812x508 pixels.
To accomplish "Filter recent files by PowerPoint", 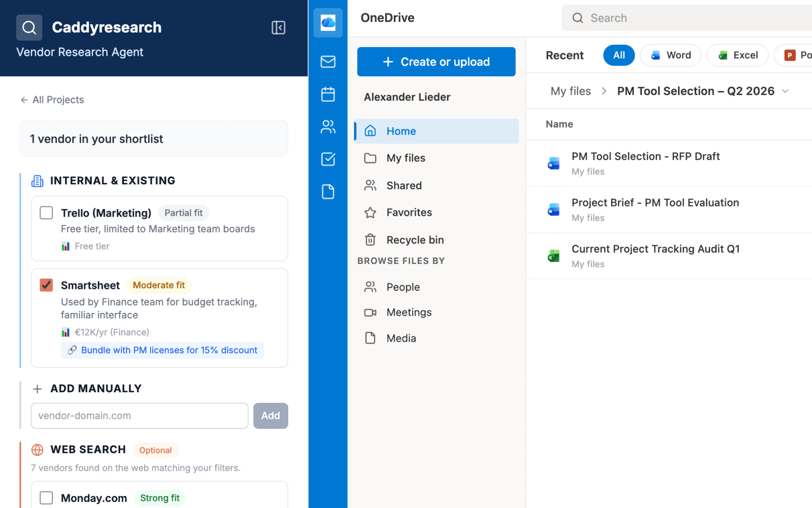I will tap(794, 55).
